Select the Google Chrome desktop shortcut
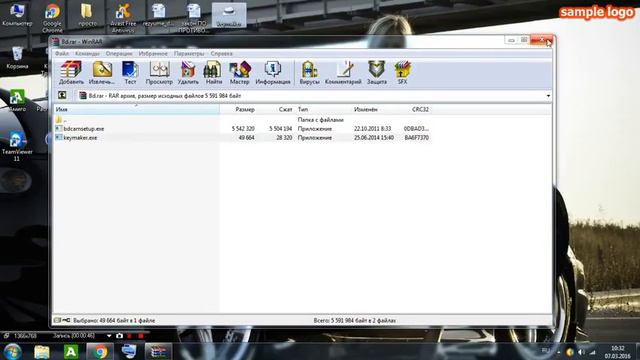Image resolution: width=640 pixels, height=360 pixels. pos(52,18)
